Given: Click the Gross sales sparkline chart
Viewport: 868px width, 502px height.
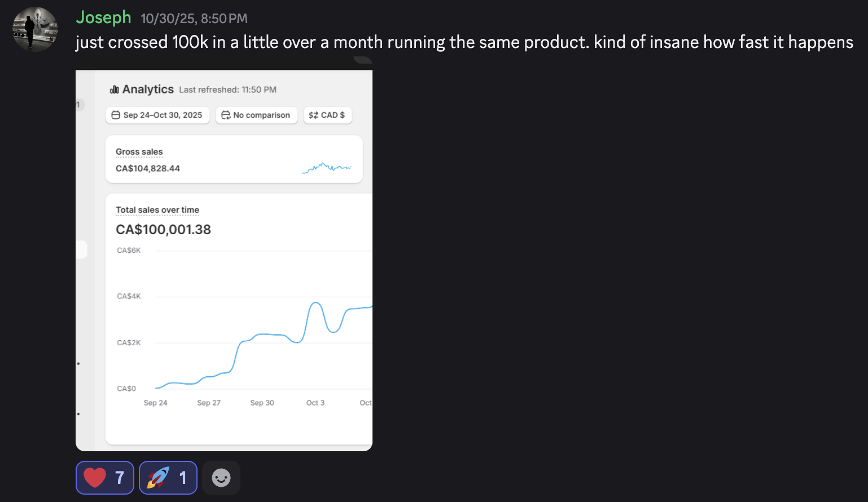Looking at the screenshot, I should (x=326, y=168).
